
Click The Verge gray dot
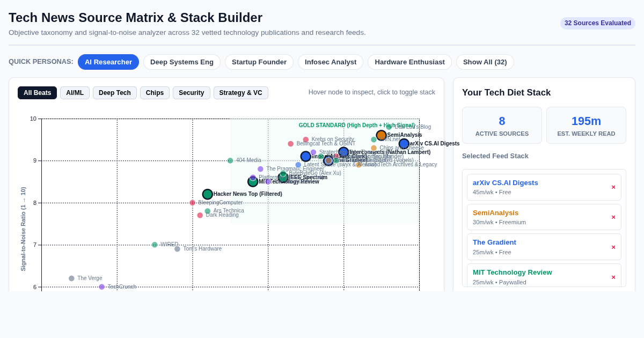[x=71, y=278]
